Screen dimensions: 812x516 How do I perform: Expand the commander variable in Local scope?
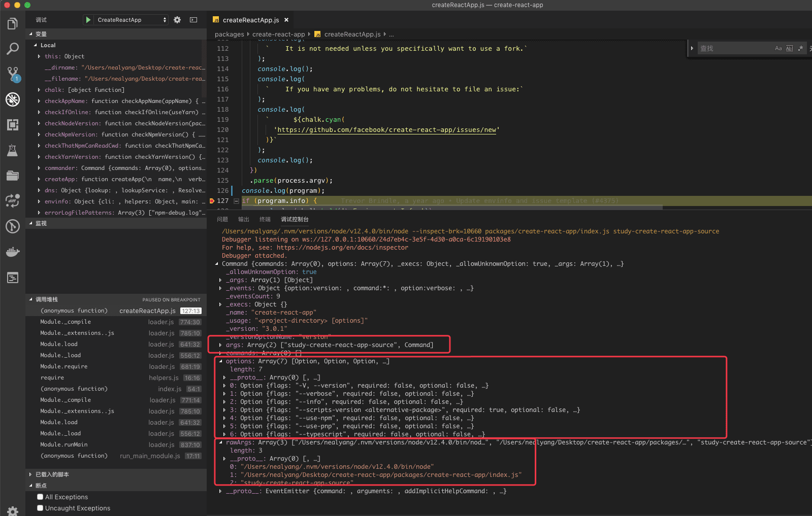(39, 168)
